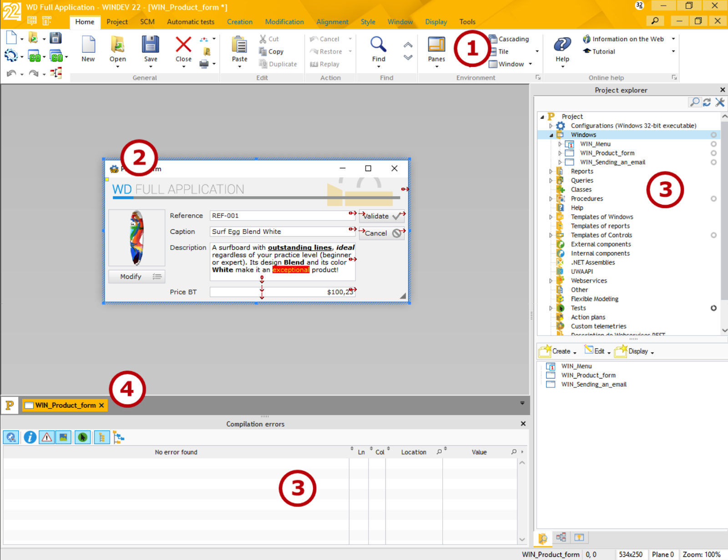Viewport: 728px width, 560px height.
Task: Open the Project ribbon tab
Action: pos(117,22)
